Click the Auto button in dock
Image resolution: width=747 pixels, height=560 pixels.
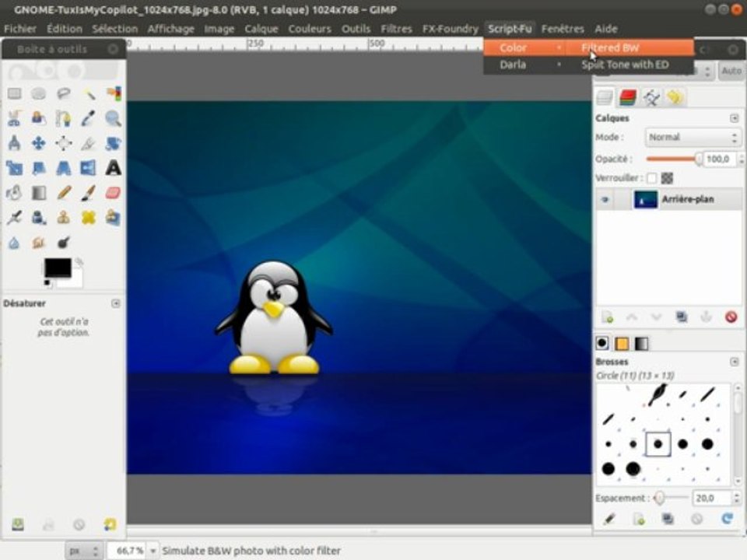click(731, 71)
